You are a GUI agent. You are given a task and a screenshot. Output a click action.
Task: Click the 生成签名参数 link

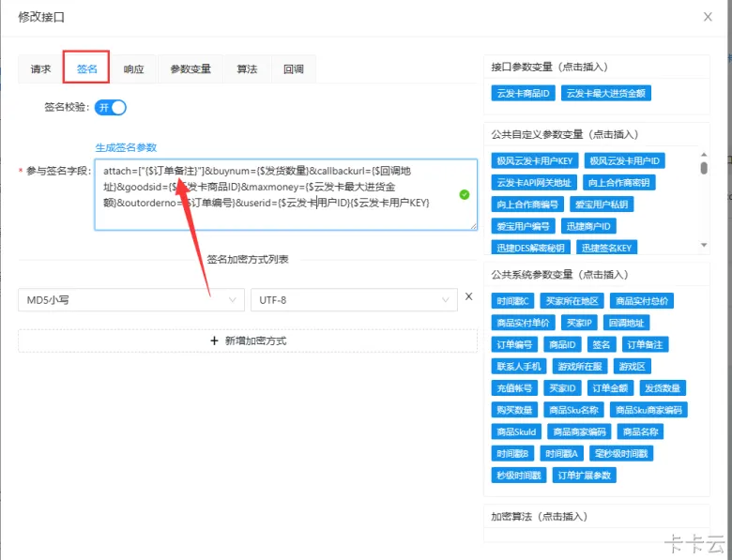pyautogui.click(x=126, y=147)
